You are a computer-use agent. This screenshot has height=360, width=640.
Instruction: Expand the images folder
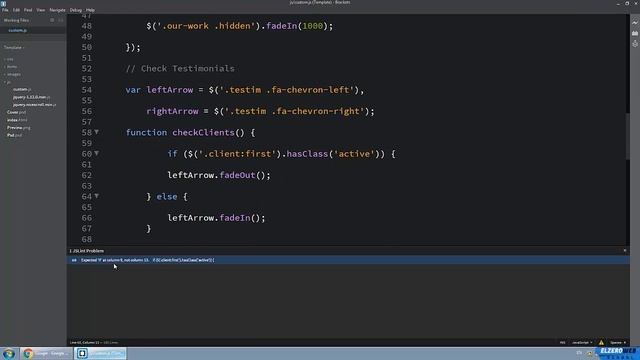[12, 74]
